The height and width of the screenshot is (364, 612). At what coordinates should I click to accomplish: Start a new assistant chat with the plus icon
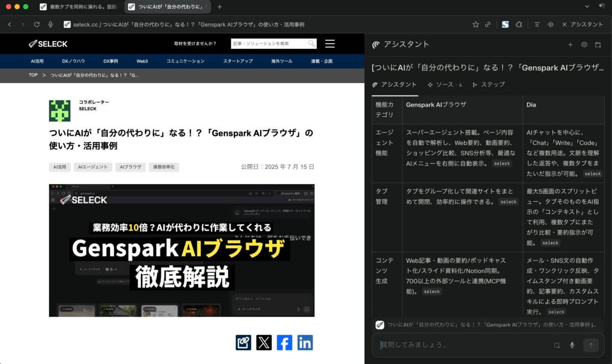point(571,45)
